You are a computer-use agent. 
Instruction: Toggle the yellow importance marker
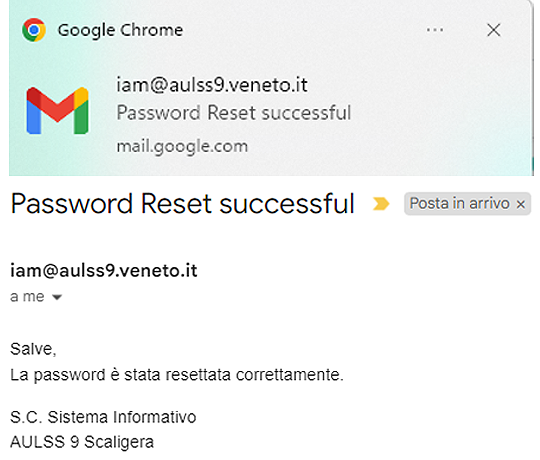pyautogui.click(x=381, y=203)
